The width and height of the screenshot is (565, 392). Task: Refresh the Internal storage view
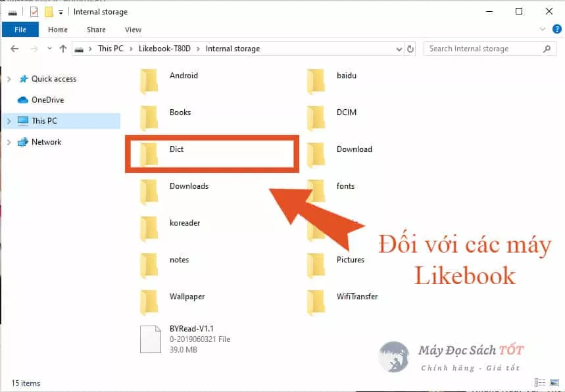coord(410,49)
